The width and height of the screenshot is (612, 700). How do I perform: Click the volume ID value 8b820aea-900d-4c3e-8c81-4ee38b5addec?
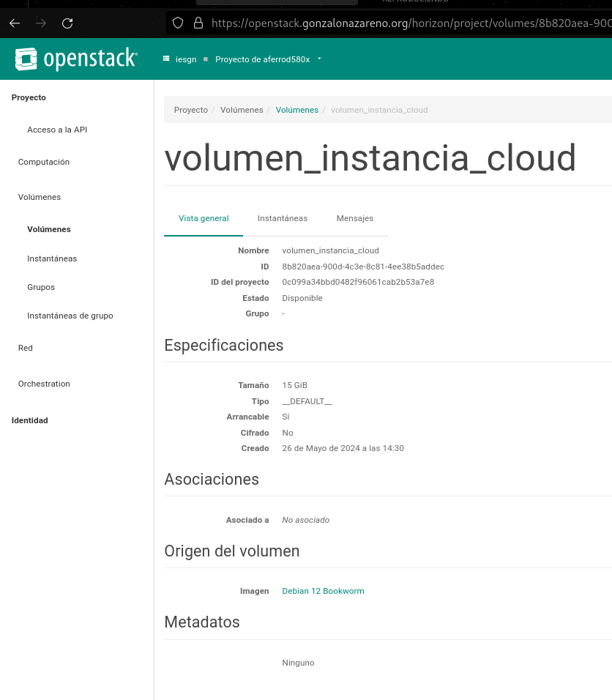tap(363, 267)
